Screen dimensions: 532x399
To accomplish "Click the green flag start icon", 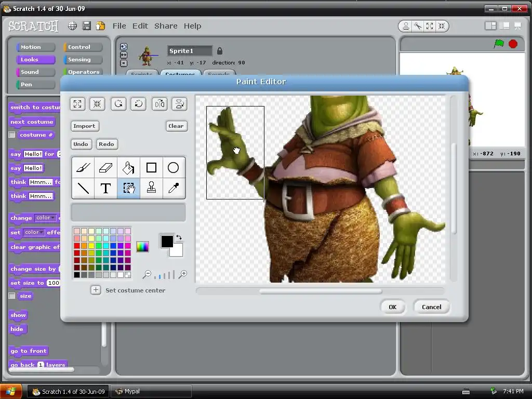I will tap(499, 44).
